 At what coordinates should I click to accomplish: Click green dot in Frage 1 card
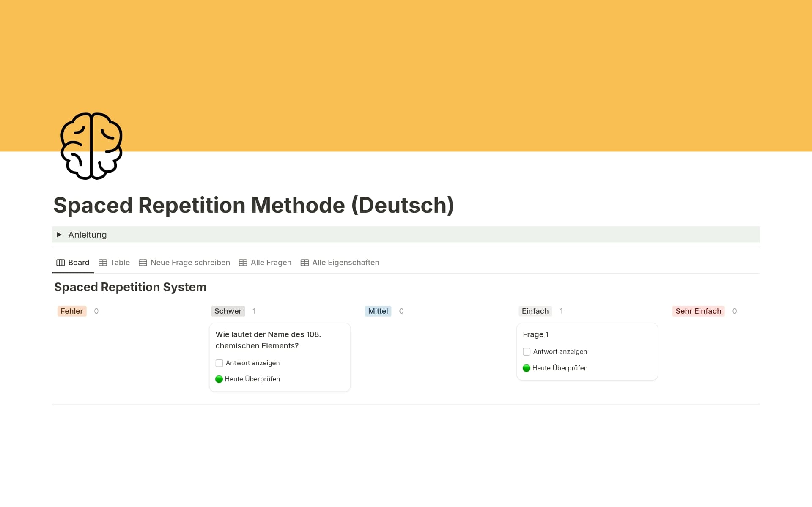coord(527,368)
